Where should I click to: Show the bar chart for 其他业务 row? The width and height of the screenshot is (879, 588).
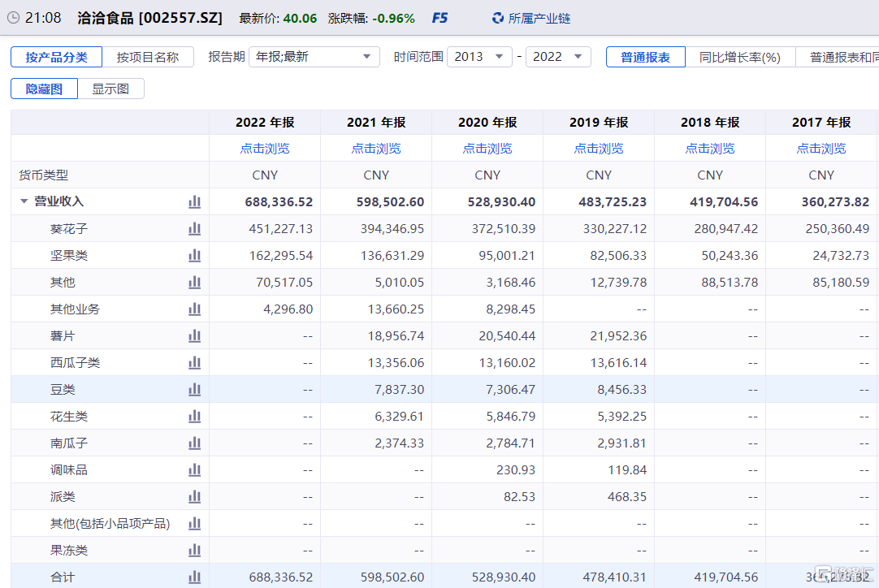point(194,309)
